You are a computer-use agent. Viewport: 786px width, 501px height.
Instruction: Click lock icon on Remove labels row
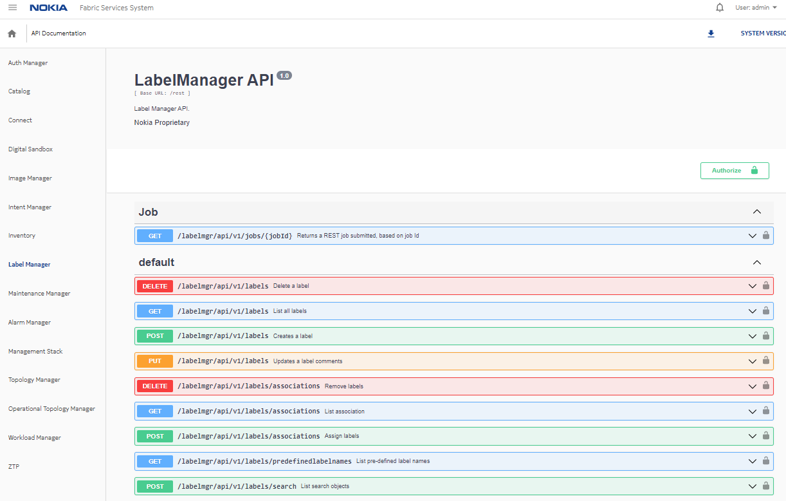point(766,385)
